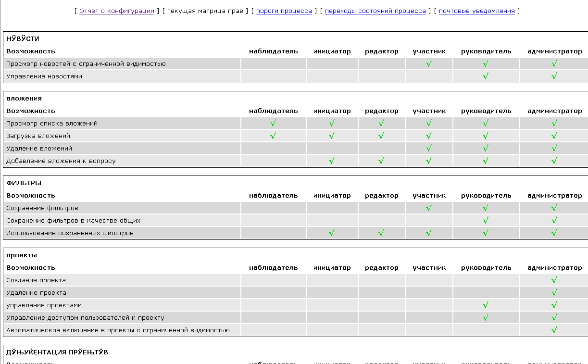Select row Управление новостями
The width and height of the screenshot is (588, 364).
click(296, 76)
